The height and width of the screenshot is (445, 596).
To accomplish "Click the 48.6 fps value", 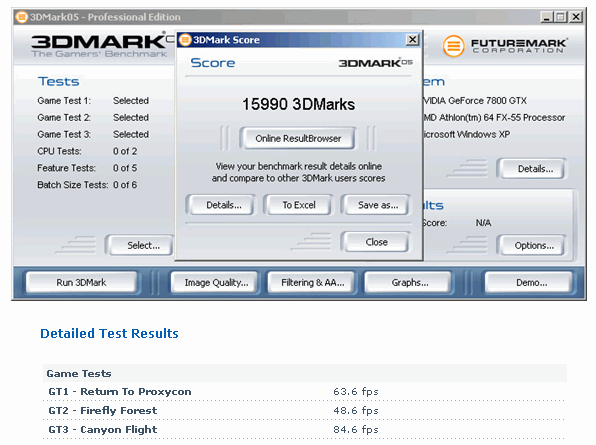I will coord(356,410).
